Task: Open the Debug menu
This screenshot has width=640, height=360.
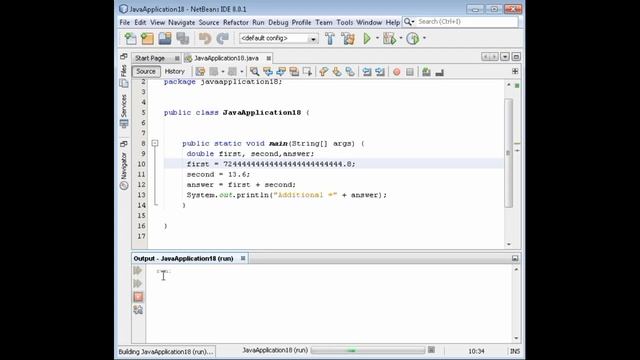Action: coord(278,22)
